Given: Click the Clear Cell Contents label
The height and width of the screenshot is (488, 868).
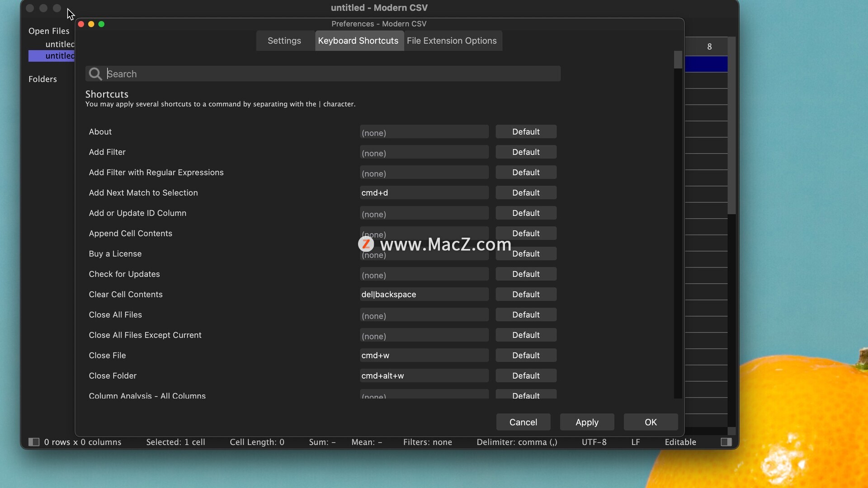Looking at the screenshot, I should pyautogui.click(x=126, y=295).
